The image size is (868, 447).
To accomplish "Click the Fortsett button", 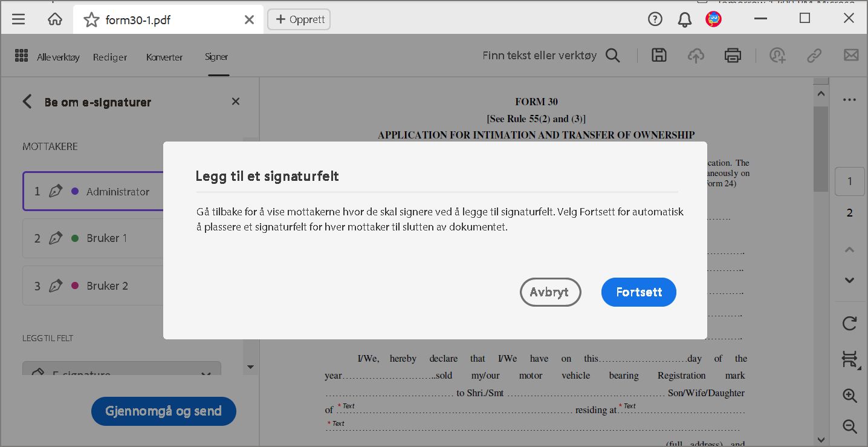I will (x=638, y=292).
